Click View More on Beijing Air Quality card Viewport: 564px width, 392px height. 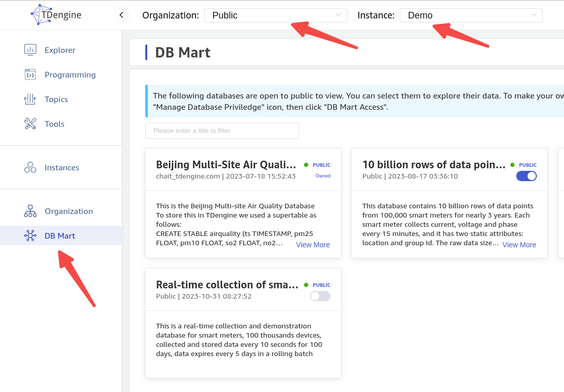pyautogui.click(x=313, y=245)
